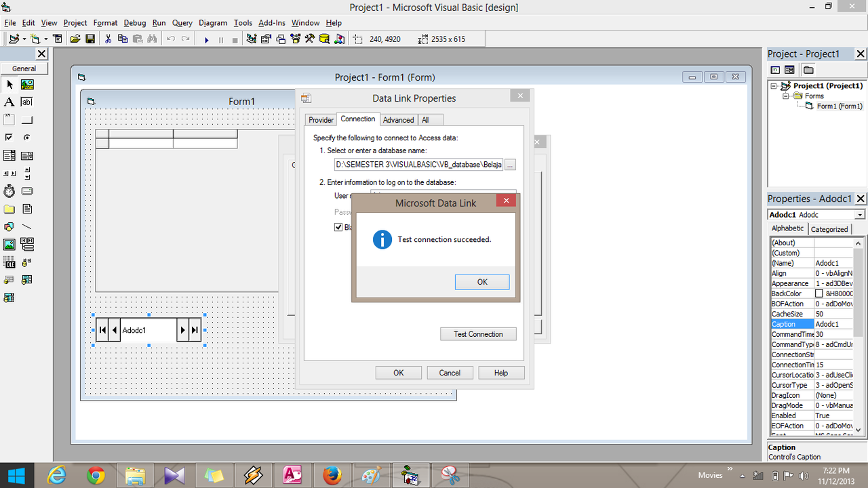Click the Cut scissors icon
Viewport: 868px width, 488px height.
pos(108,39)
